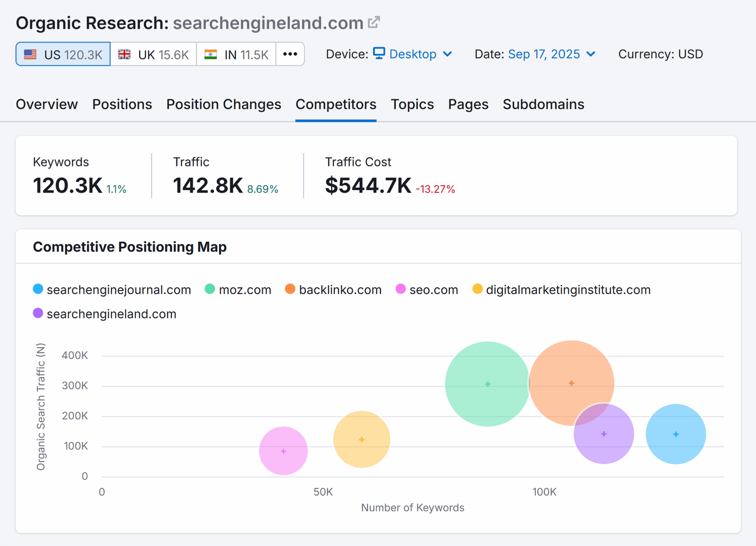Toggle moz.com green legend dot
Image resolution: width=756 pixels, height=546 pixels.
pyautogui.click(x=210, y=289)
